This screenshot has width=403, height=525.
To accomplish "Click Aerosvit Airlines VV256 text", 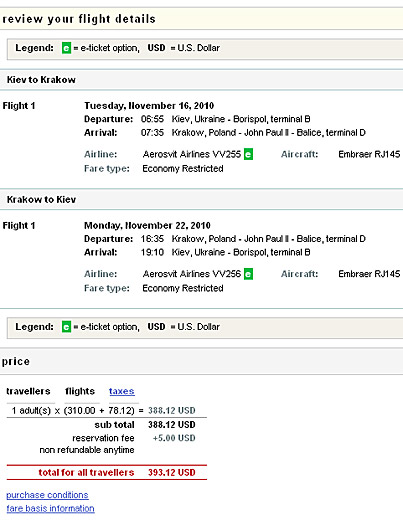I will [192, 274].
